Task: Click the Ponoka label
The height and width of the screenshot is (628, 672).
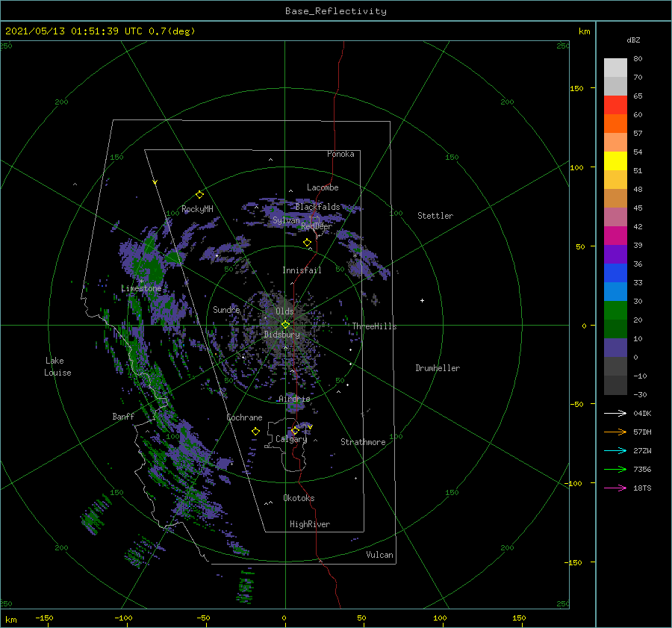Action: 340,154
